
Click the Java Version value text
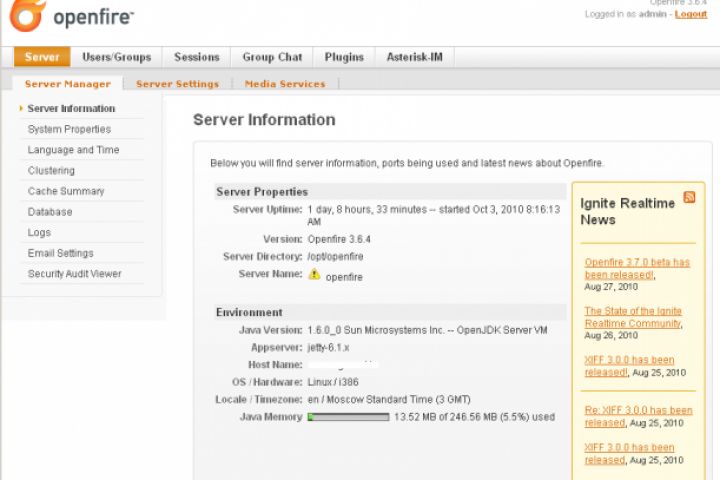(x=427, y=330)
